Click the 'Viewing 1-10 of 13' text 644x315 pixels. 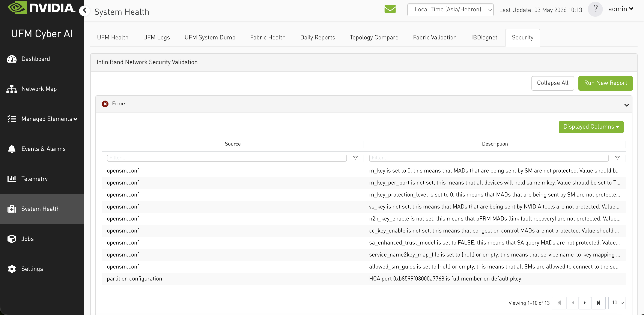click(529, 303)
